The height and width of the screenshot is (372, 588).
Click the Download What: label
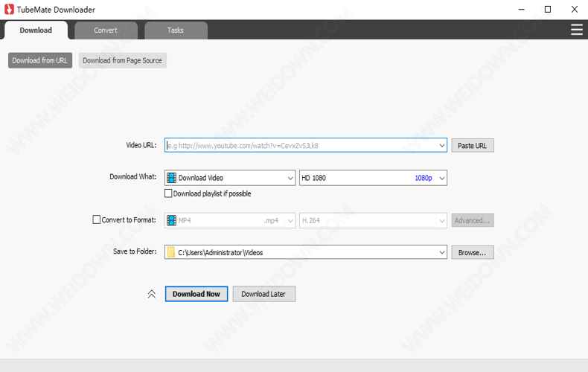click(132, 176)
